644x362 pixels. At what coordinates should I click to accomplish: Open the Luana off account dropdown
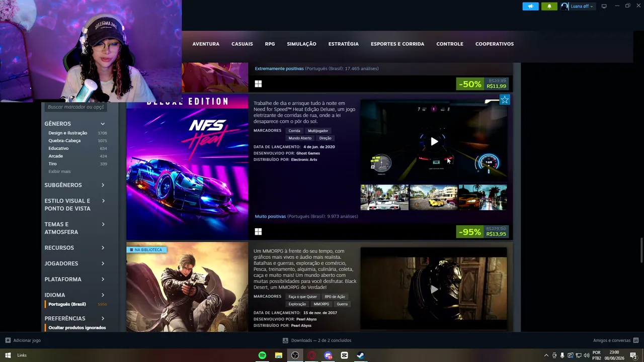pos(578,6)
